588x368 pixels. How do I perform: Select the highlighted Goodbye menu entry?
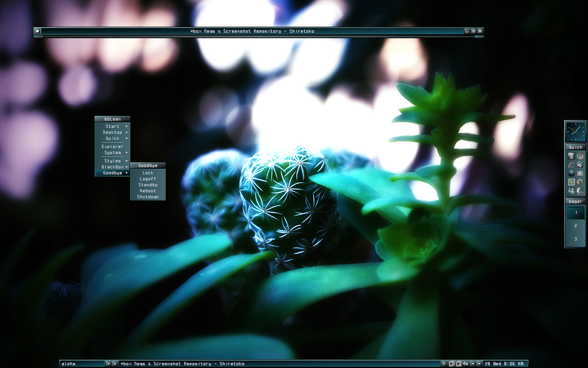tap(113, 173)
